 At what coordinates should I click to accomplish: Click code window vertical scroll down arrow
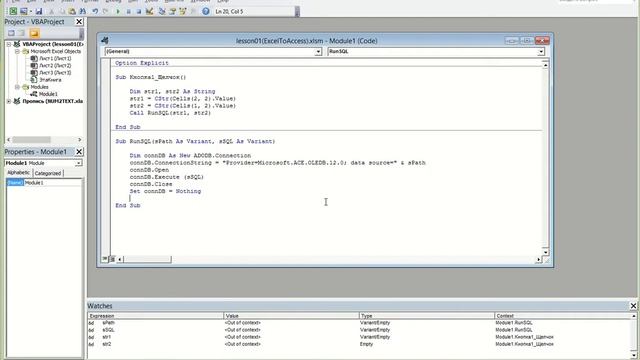coord(545,252)
